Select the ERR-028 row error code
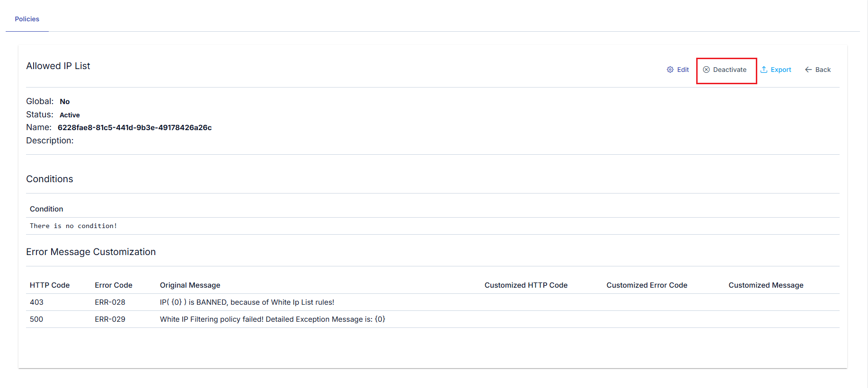 pyautogui.click(x=110, y=302)
